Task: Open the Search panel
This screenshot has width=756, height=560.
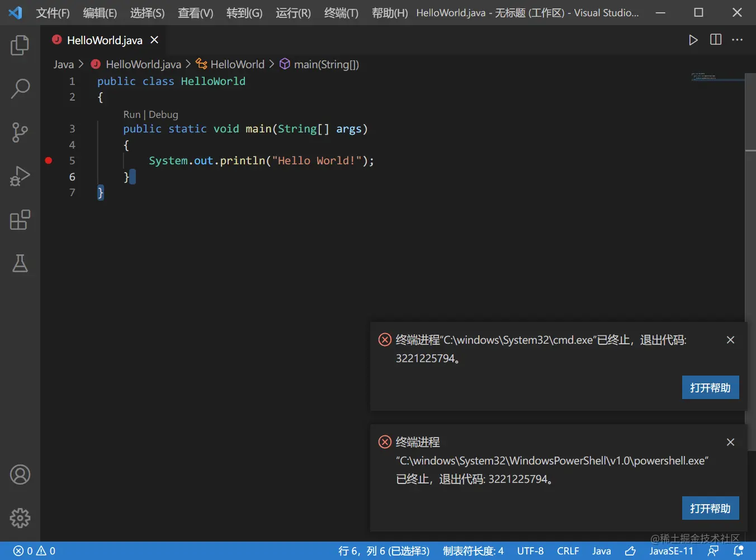Action: (x=20, y=88)
